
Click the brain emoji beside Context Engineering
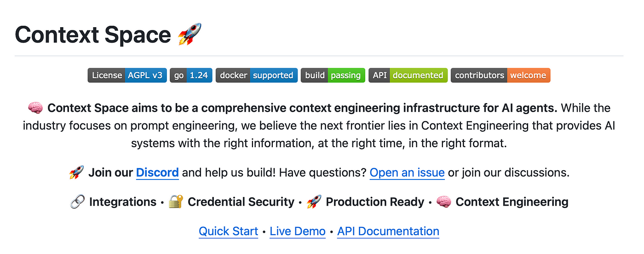(443, 202)
